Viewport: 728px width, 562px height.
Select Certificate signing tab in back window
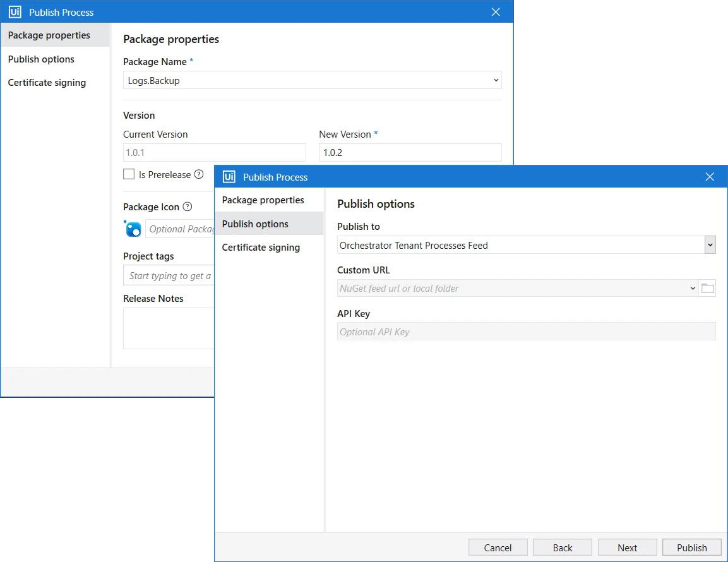pyautogui.click(x=56, y=83)
